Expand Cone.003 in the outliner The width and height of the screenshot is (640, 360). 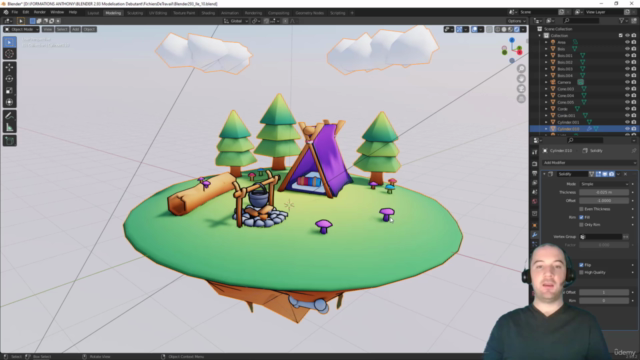tap(546, 89)
